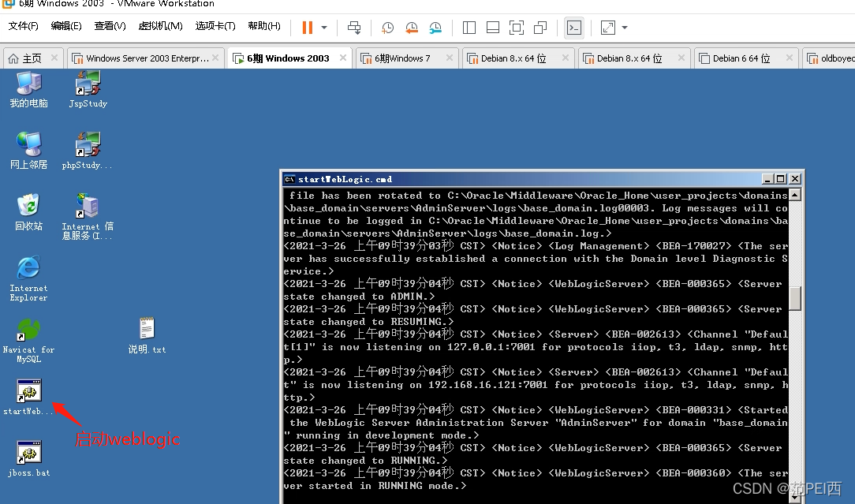Viewport: 855px width, 504px height.
Task: Click the code BEA-000360 in console
Action: (693, 473)
